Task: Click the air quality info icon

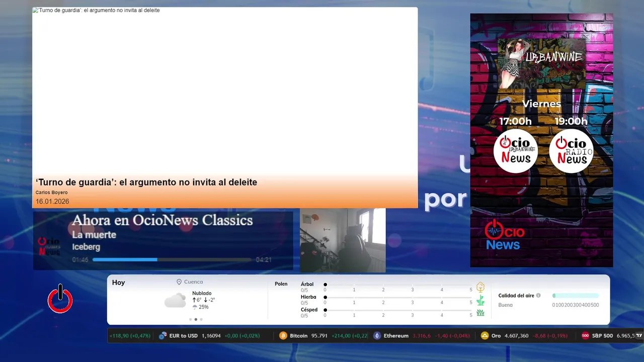Action: tap(538, 296)
